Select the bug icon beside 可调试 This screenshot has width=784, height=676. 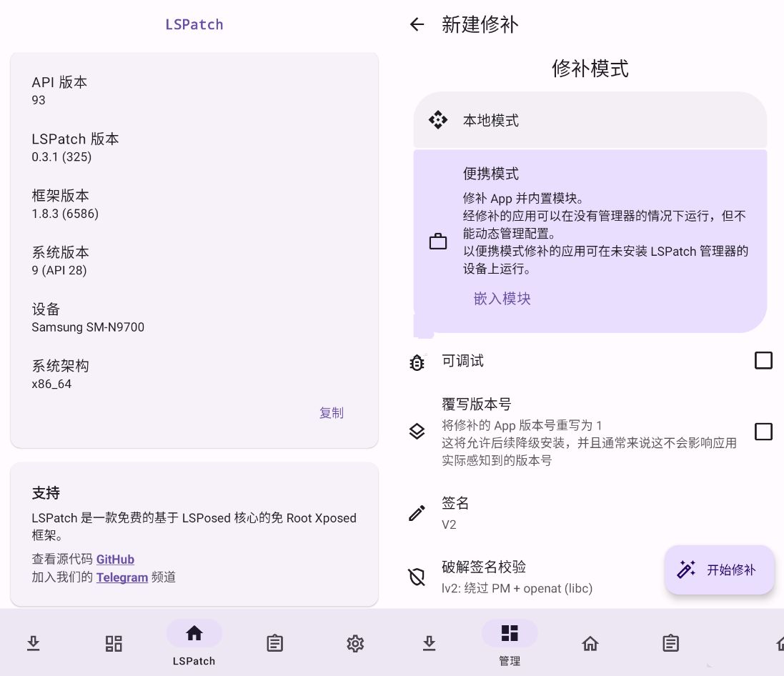(x=417, y=362)
